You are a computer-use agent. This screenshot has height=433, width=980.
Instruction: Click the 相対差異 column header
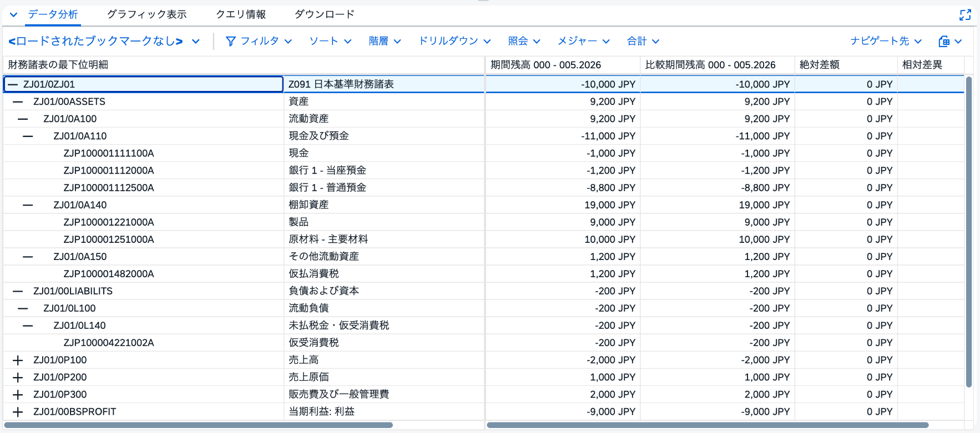931,65
